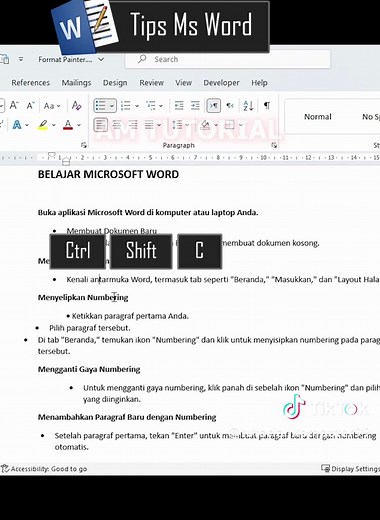Viewport: 380px width, 520px height.
Task: Click the Line and Paragraph Spacing icon
Action: 177,125
